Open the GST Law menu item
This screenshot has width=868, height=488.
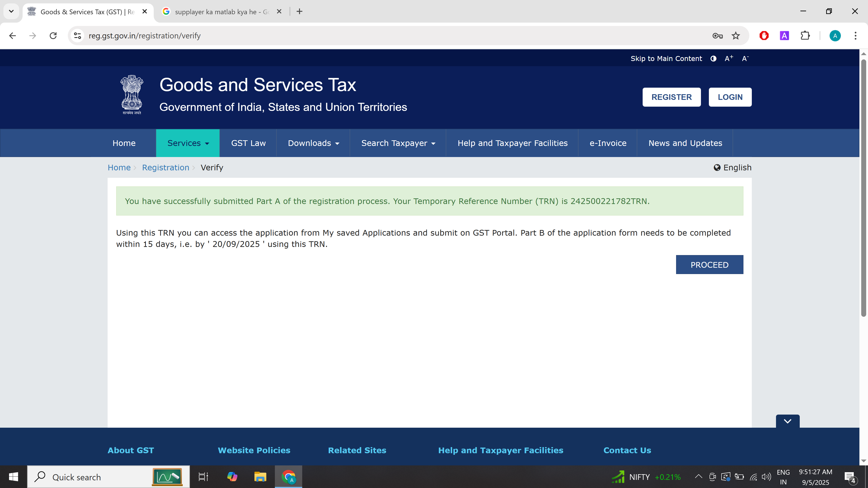(248, 143)
